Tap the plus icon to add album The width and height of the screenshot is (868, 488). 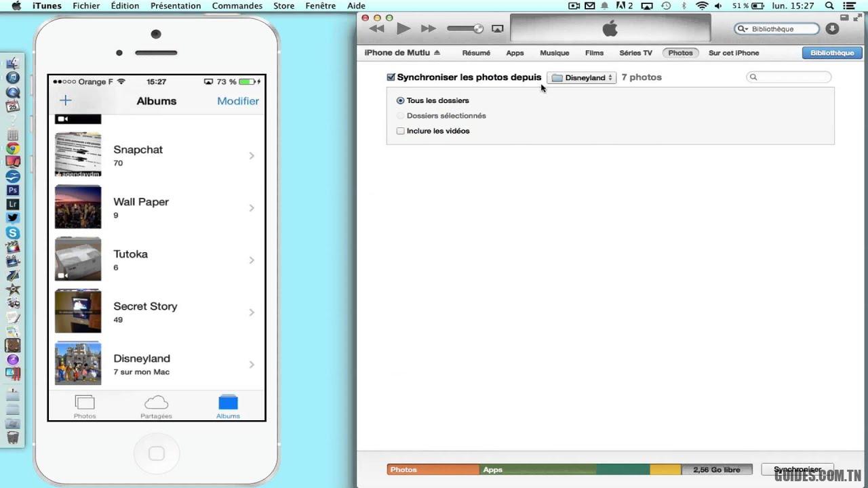coord(66,101)
